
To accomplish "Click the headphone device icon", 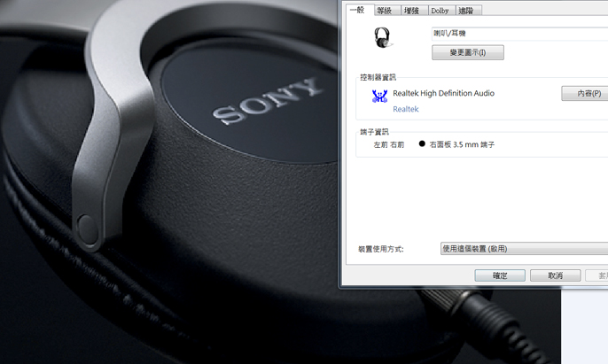I will tap(383, 37).
